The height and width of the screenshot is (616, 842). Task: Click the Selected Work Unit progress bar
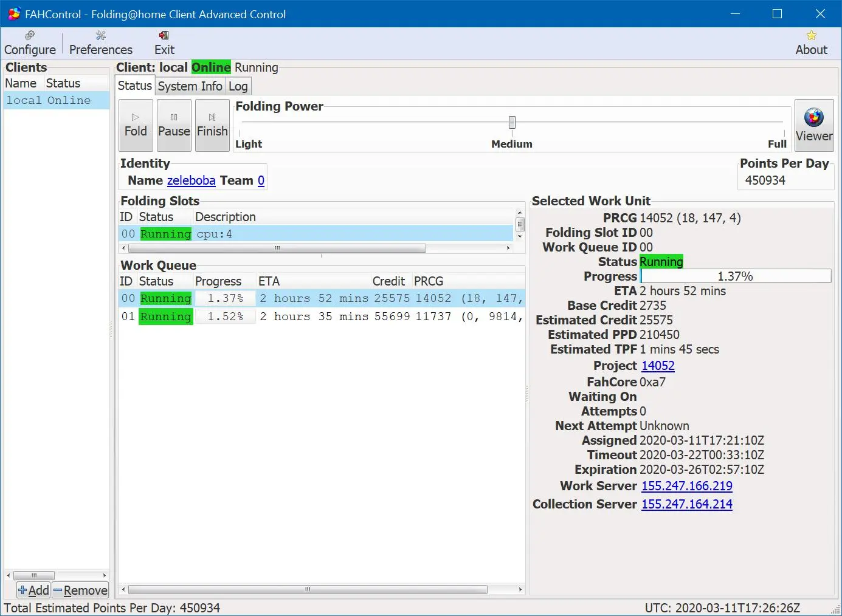(736, 276)
